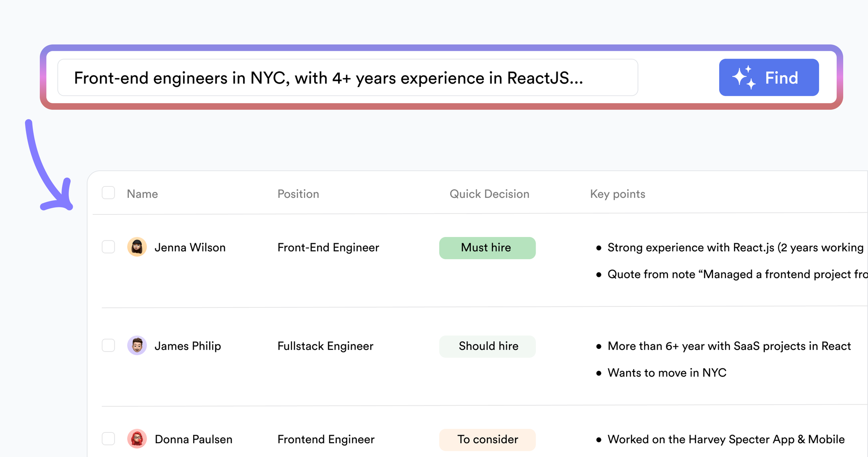Select the header checkbox to select all candidates
The height and width of the screenshot is (457, 868).
tap(108, 192)
